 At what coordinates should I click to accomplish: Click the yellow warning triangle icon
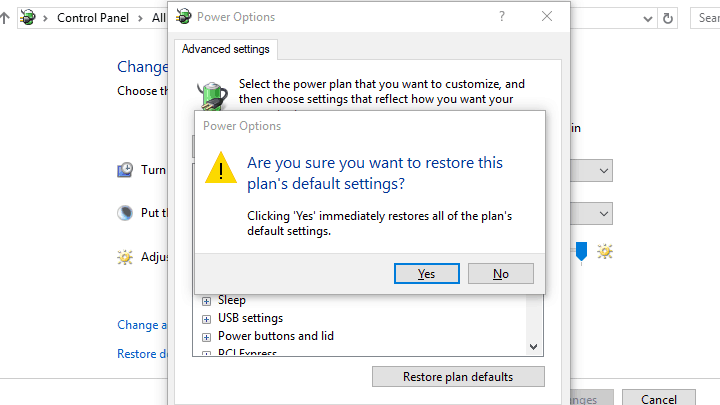coord(221,168)
